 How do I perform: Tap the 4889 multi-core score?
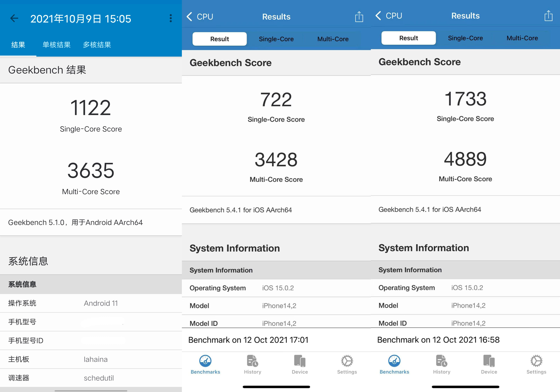[x=465, y=159]
